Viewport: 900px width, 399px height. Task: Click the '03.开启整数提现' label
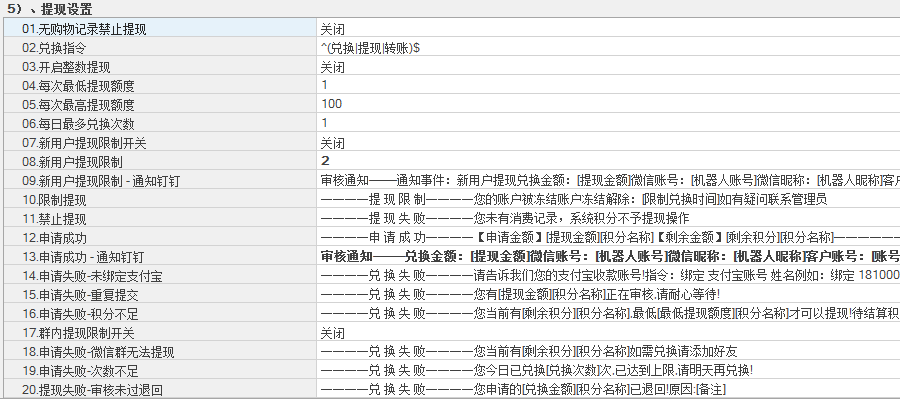pos(66,67)
